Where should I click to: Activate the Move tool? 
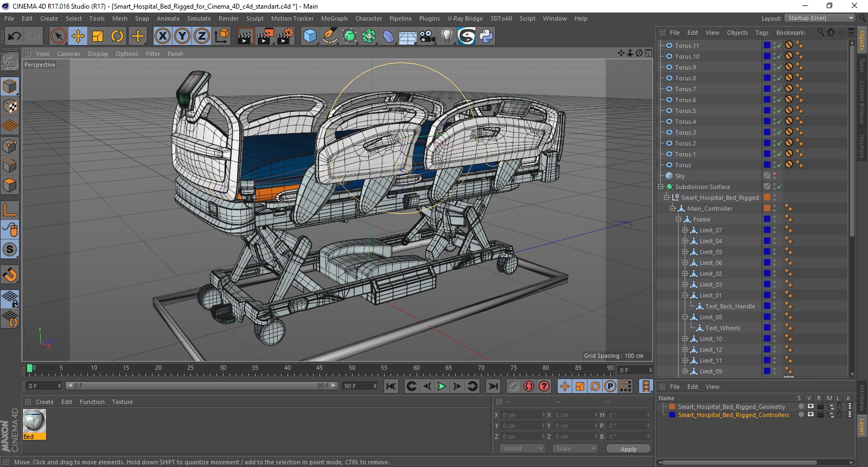(78, 36)
